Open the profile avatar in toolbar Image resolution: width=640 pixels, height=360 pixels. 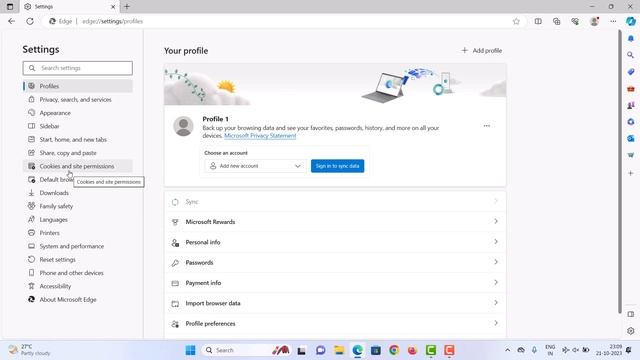pos(594,21)
